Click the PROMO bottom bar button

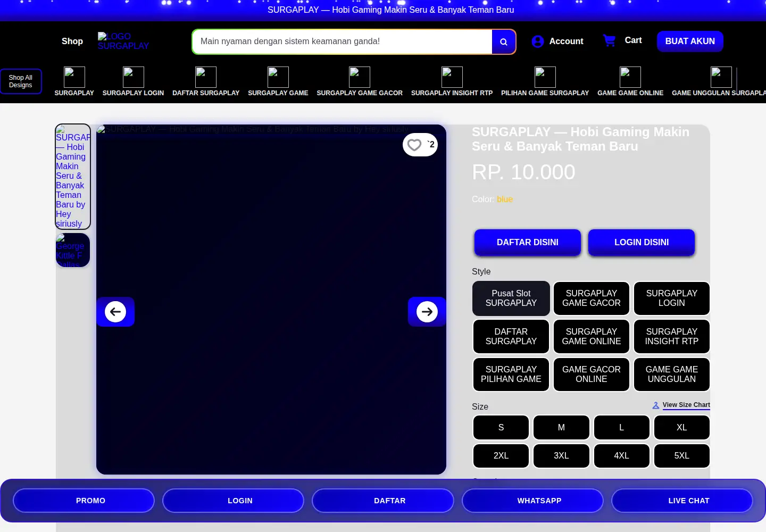[x=84, y=501]
